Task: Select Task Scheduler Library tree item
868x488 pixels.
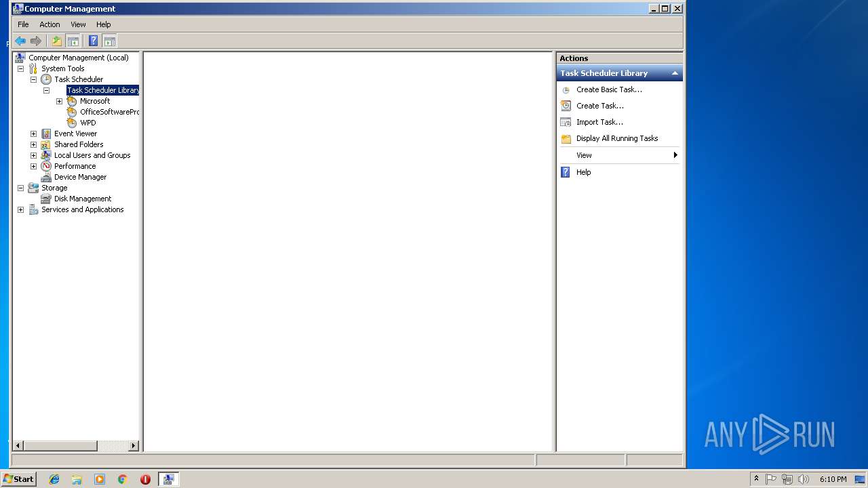Action: coord(103,90)
